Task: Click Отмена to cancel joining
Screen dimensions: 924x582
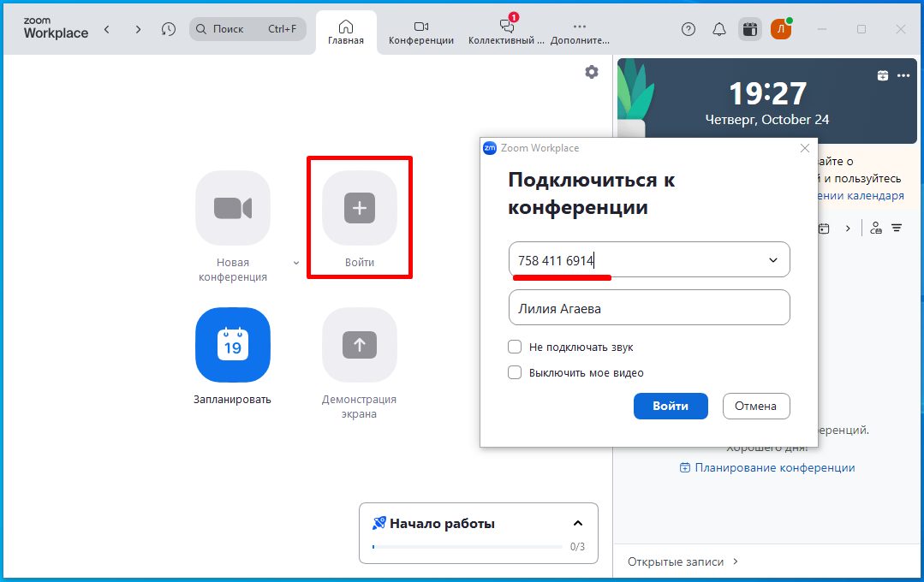Action: [756, 406]
